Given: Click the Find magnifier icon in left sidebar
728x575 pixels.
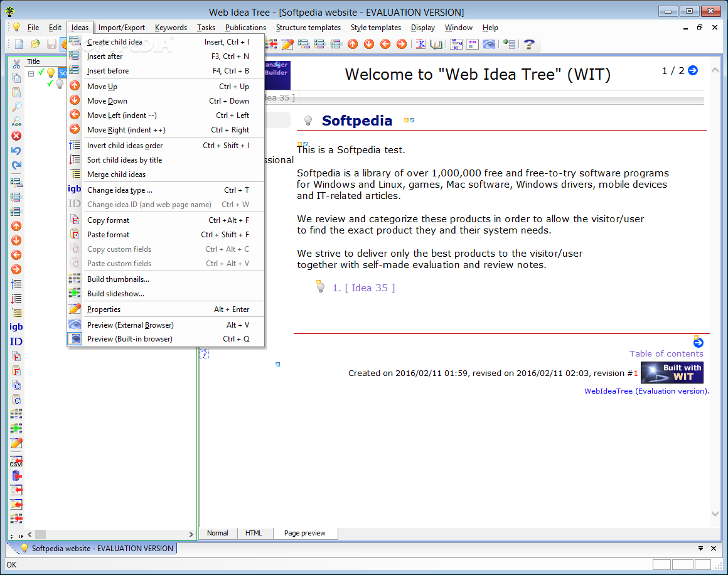Looking at the screenshot, I should (x=16, y=107).
